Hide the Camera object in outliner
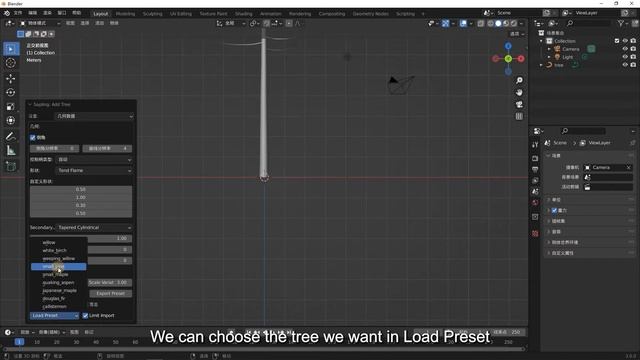This screenshot has width=640, height=360. tap(625, 49)
